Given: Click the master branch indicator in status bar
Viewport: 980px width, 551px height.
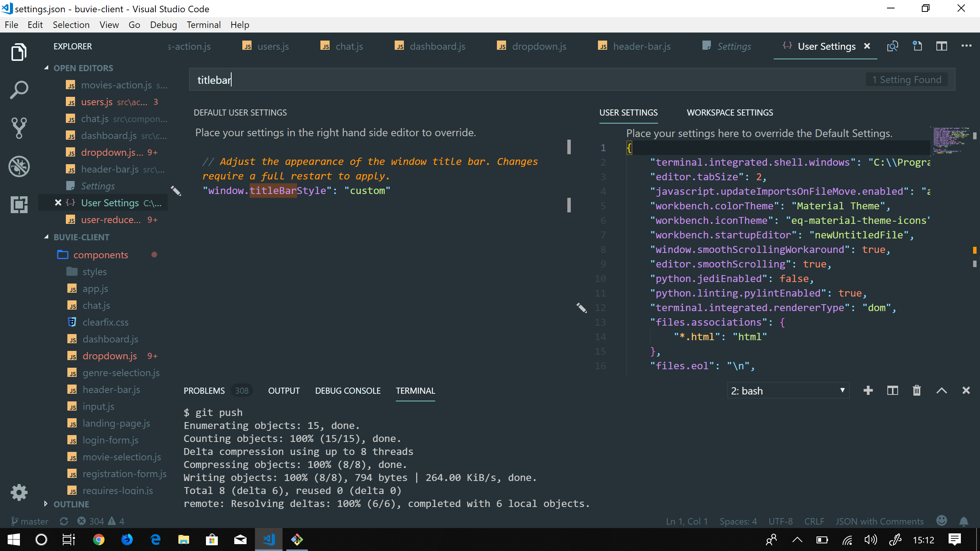Looking at the screenshot, I should [x=29, y=521].
